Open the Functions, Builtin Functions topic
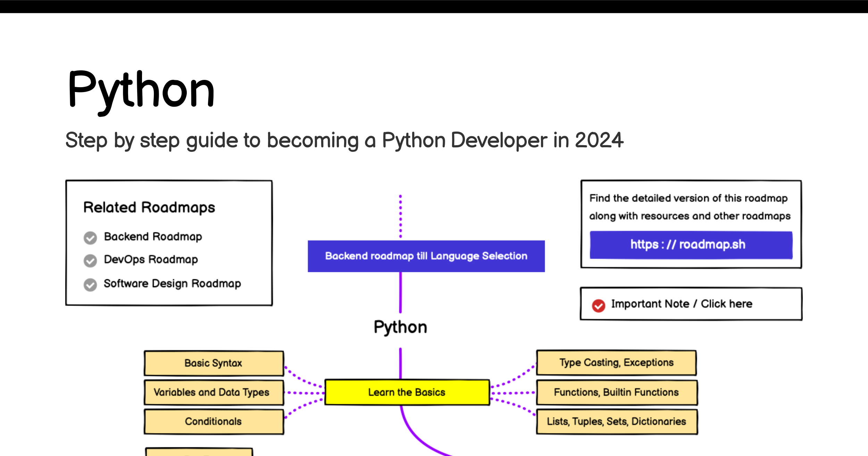Image resolution: width=868 pixels, height=456 pixels. 617,392
